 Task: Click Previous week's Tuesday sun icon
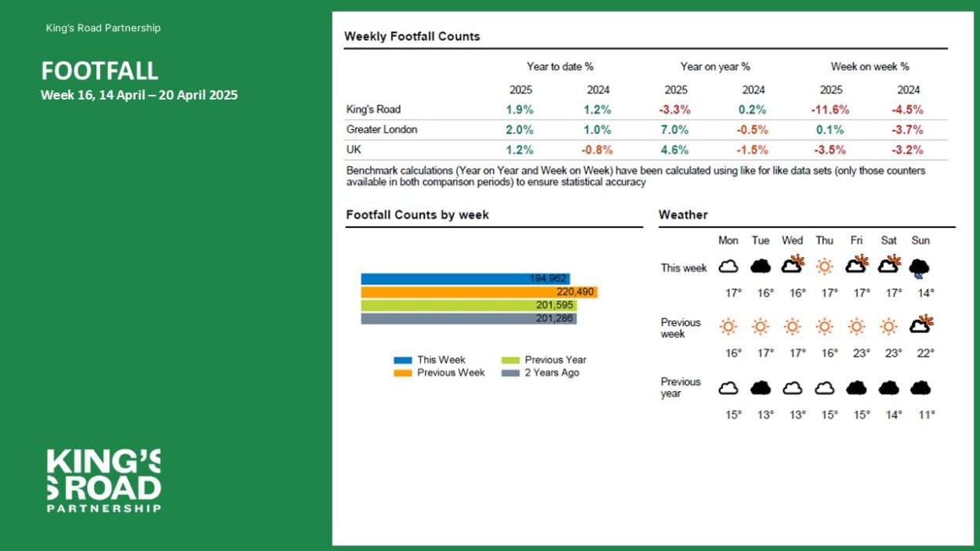tap(760, 326)
